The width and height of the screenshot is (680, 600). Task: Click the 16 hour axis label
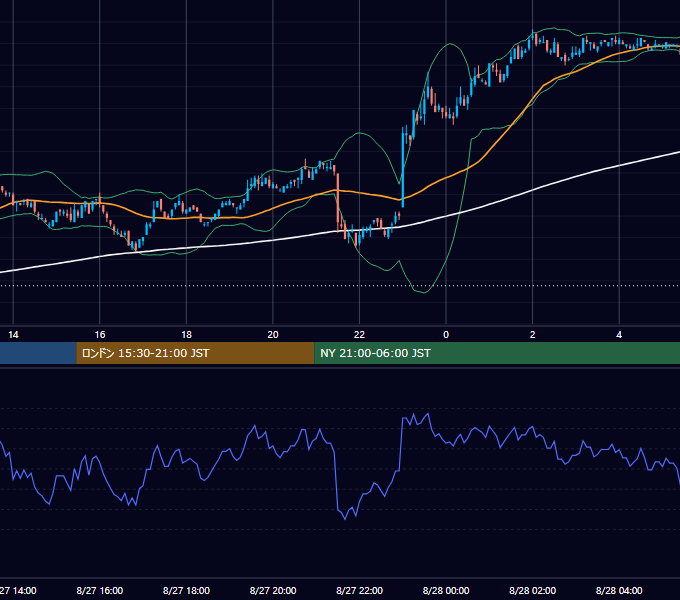pos(100,335)
